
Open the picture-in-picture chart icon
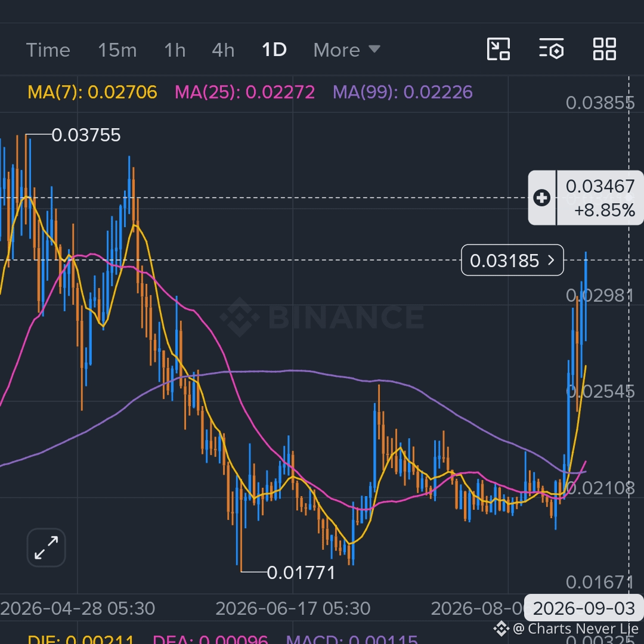click(499, 49)
